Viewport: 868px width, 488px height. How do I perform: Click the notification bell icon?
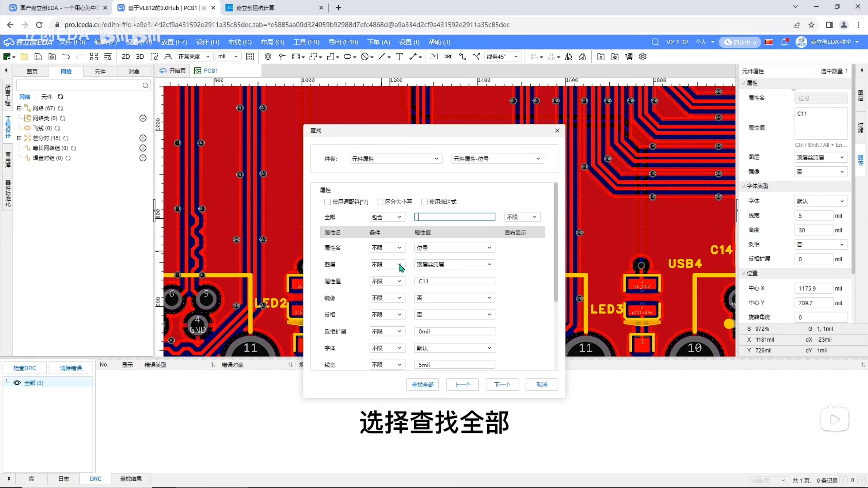click(784, 42)
